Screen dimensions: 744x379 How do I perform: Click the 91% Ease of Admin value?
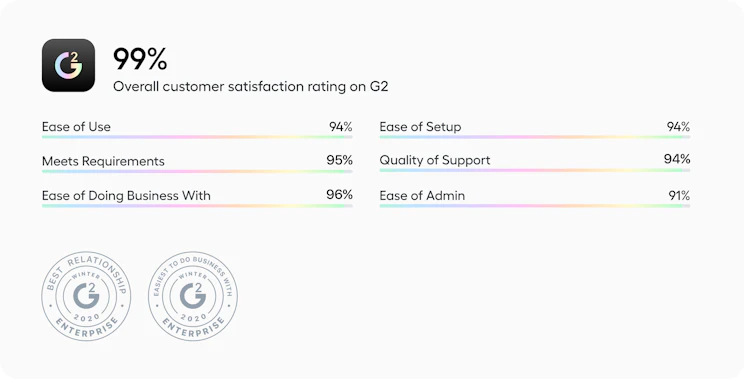pos(679,195)
